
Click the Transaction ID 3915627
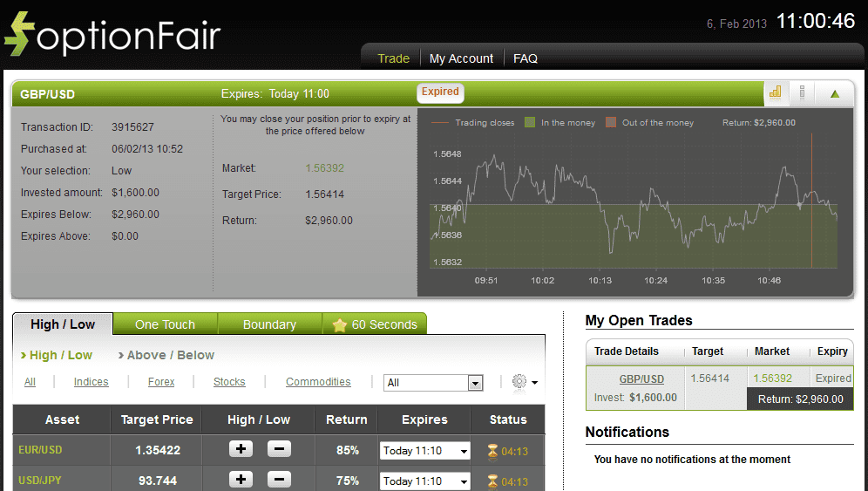point(132,127)
